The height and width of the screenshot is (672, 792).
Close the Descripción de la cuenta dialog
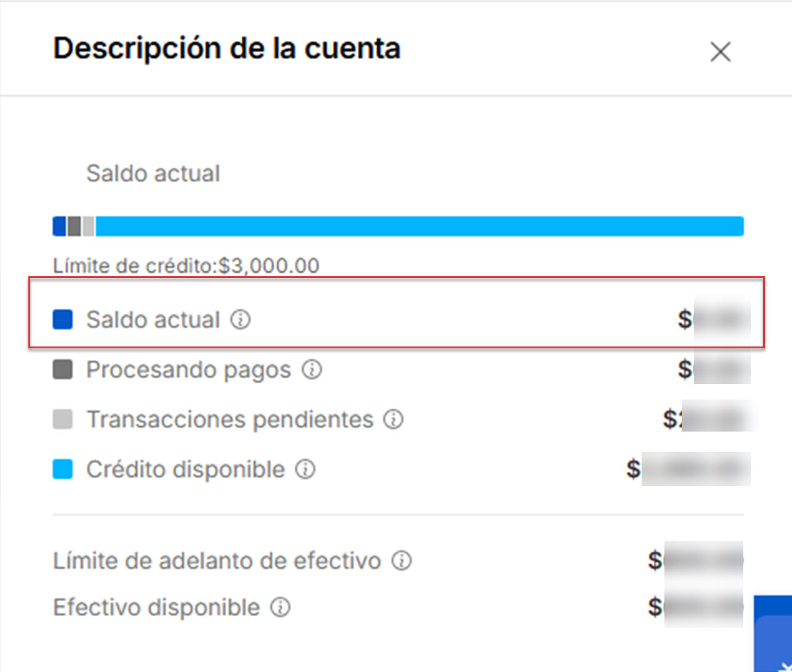(720, 52)
